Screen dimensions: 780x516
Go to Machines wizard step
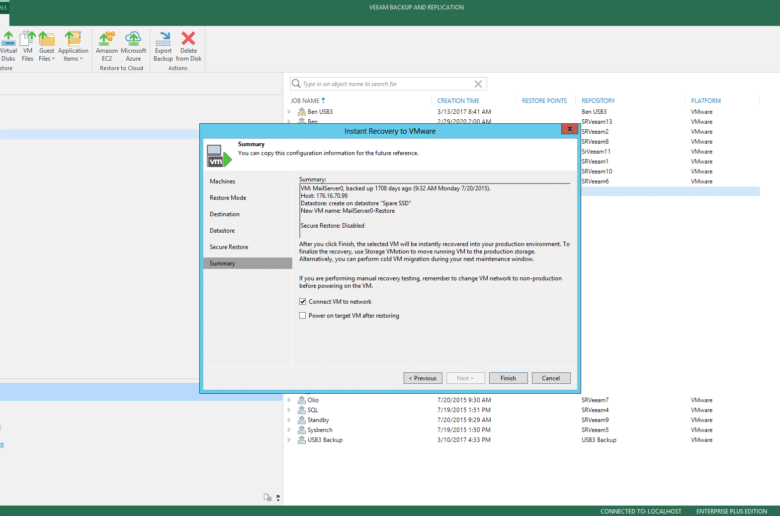pos(222,181)
